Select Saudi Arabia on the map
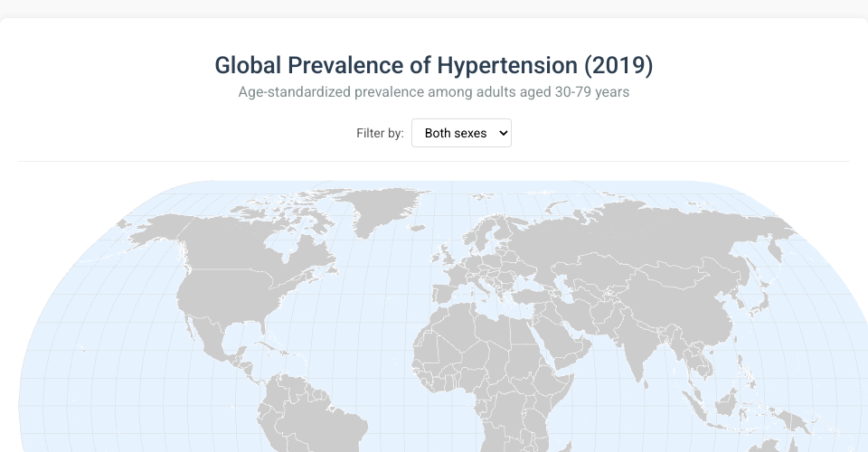Viewport: 868px width, 452px height. [559, 344]
